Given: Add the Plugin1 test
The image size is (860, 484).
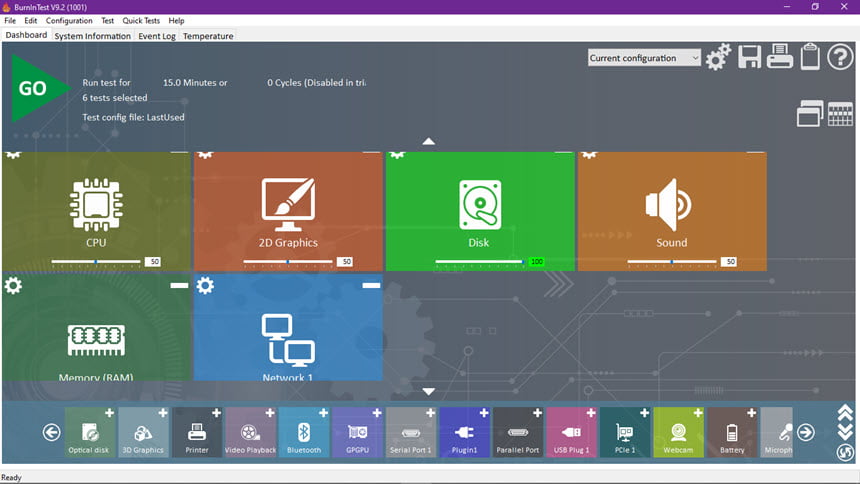Looking at the screenshot, I should point(484,413).
